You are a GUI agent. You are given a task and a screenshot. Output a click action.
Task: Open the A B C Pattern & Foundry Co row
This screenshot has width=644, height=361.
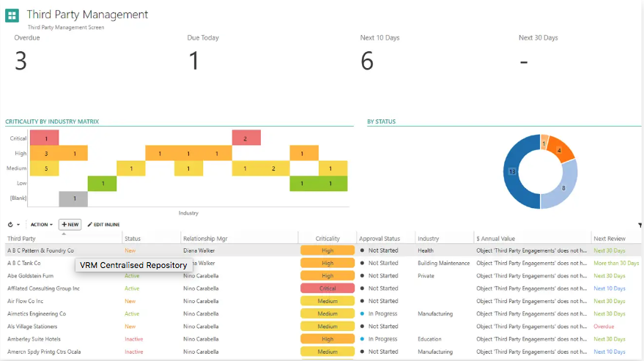pyautogui.click(x=322, y=250)
